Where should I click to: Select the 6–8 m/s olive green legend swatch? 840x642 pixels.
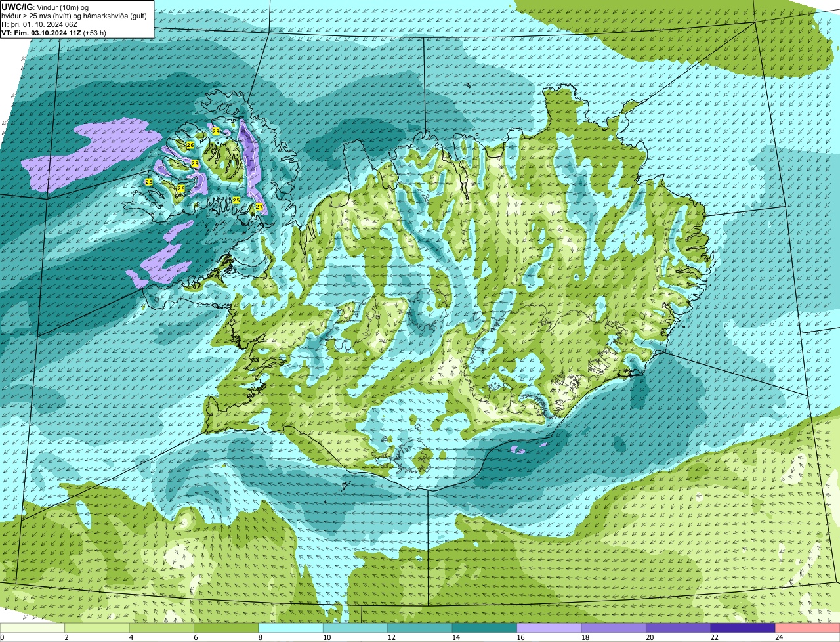[x=226, y=628]
